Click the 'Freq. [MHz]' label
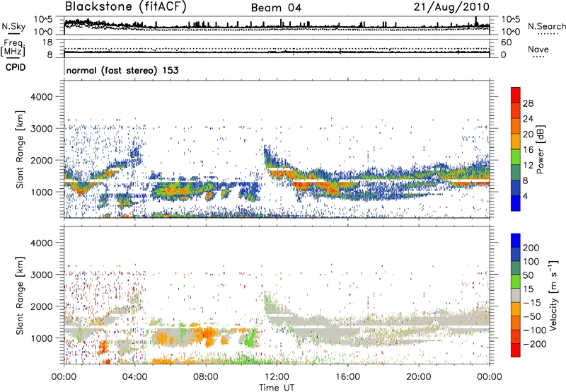Image resolution: width=566 pixels, height=392 pixels. coord(13,48)
